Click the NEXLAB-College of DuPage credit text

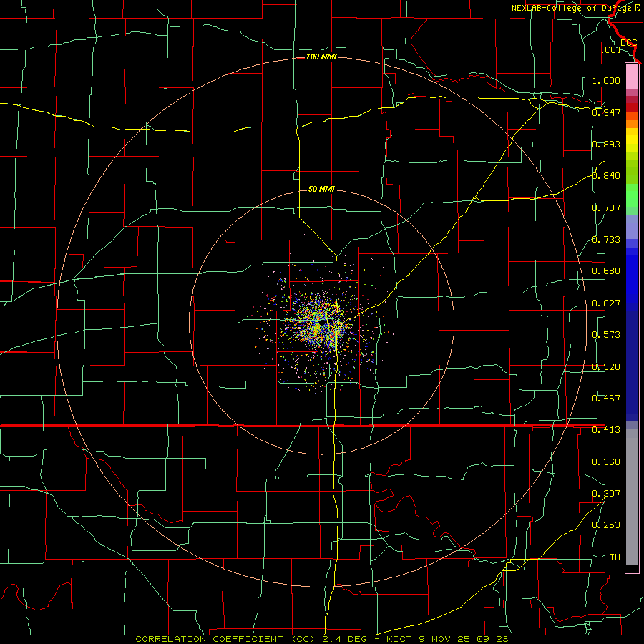pos(576,8)
